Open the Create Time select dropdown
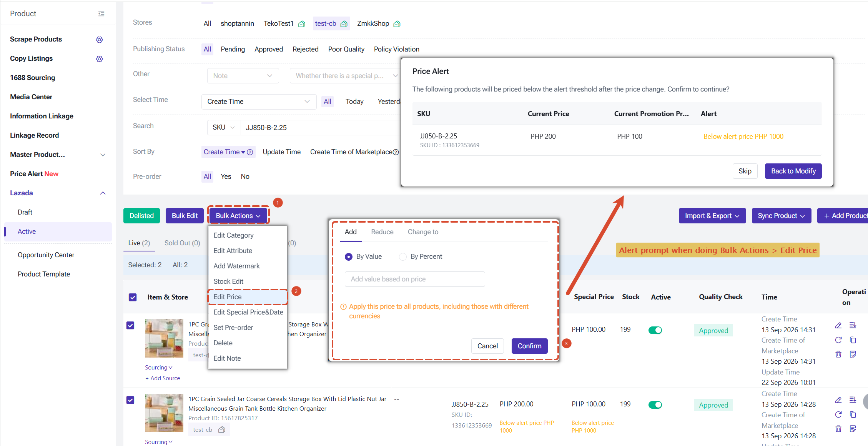Viewport: 868px width, 446px height. (x=259, y=102)
